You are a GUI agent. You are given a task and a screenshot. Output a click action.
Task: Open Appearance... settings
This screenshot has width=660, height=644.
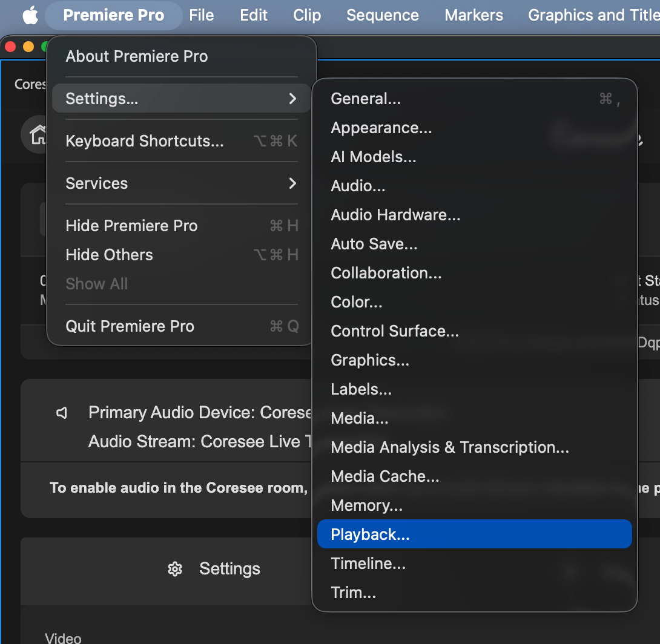(x=474, y=128)
